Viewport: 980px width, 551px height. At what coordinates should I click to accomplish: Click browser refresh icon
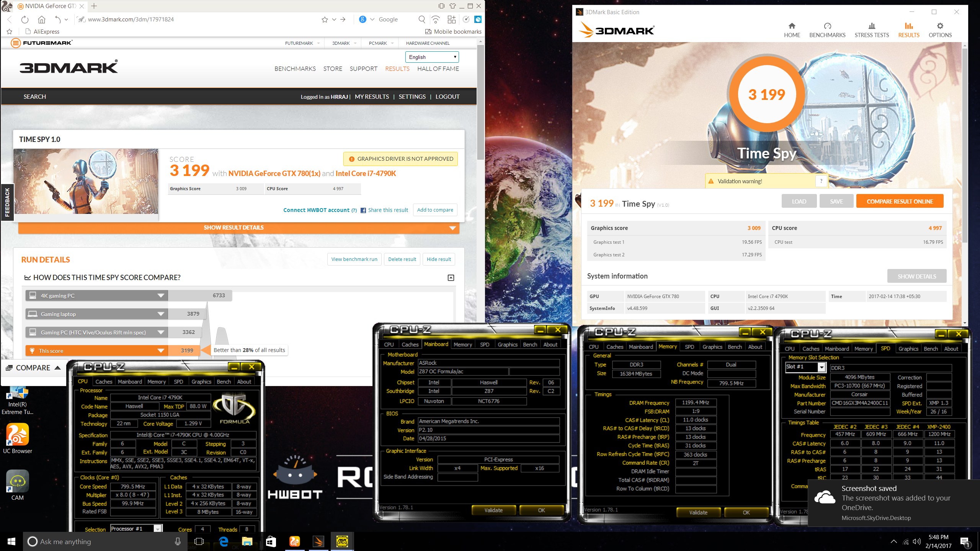coord(25,19)
